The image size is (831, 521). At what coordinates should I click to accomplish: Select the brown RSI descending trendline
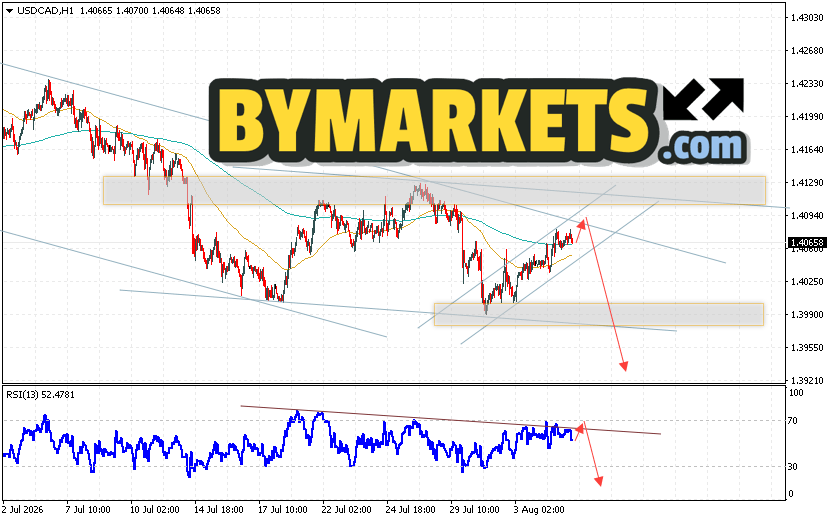point(450,420)
